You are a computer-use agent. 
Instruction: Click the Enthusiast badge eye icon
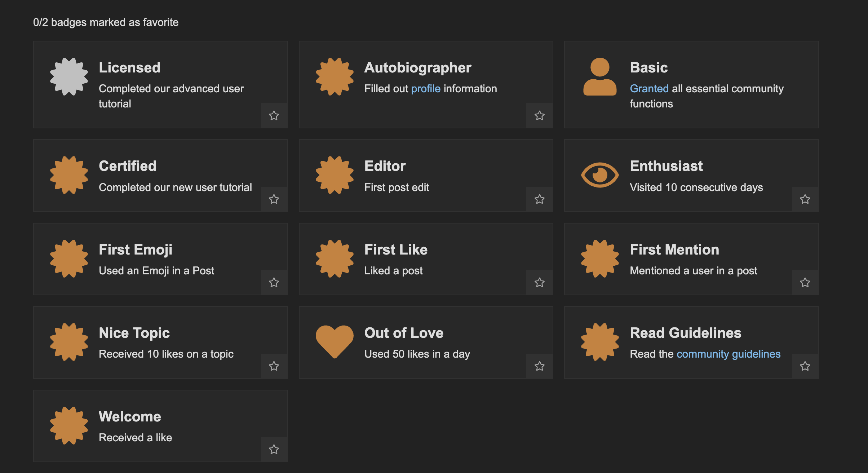pyautogui.click(x=600, y=175)
